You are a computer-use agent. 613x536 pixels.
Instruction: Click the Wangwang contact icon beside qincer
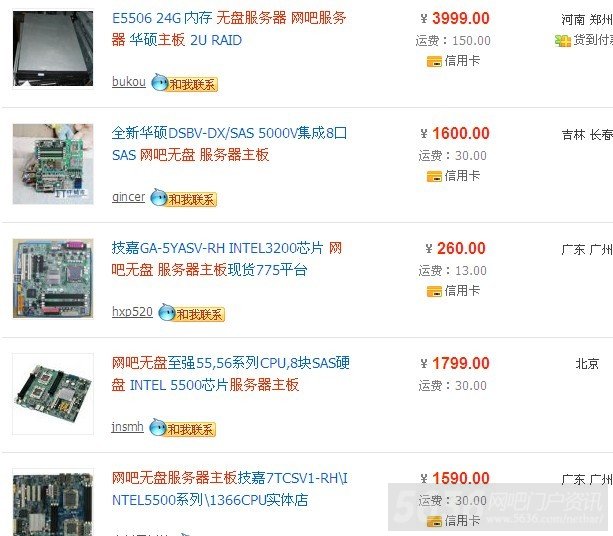click(183, 198)
